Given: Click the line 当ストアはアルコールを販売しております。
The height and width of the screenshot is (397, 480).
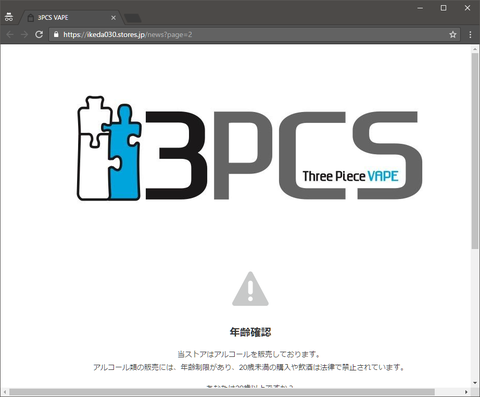Looking at the screenshot, I should (x=250, y=354).
